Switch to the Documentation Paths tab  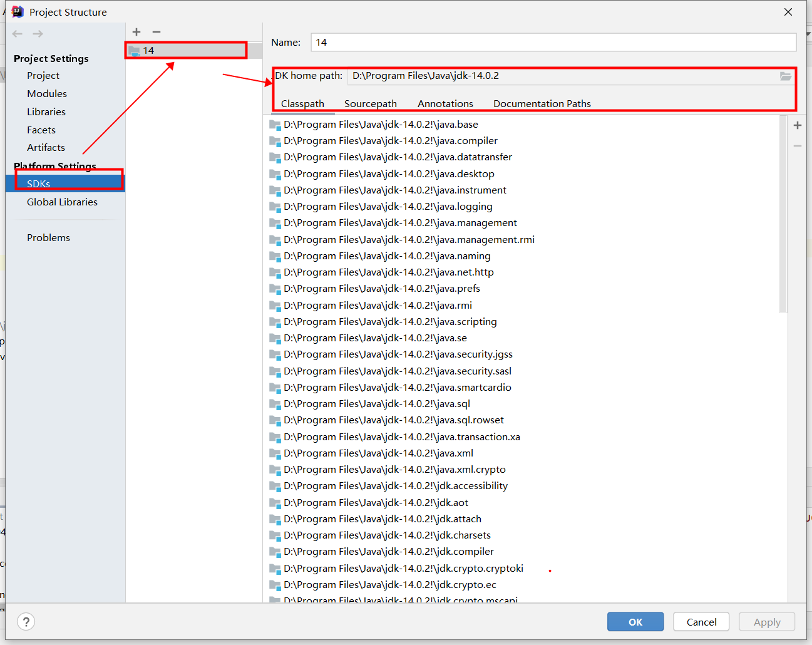click(x=542, y=103)
